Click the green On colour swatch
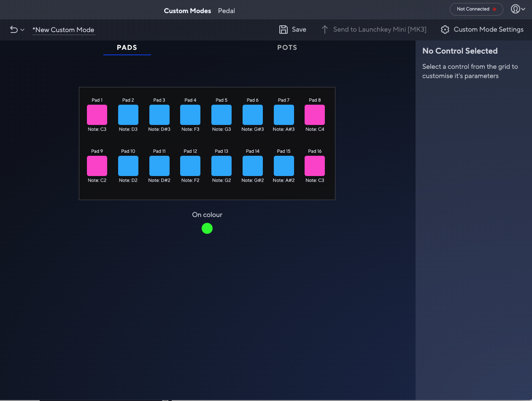 207,228
